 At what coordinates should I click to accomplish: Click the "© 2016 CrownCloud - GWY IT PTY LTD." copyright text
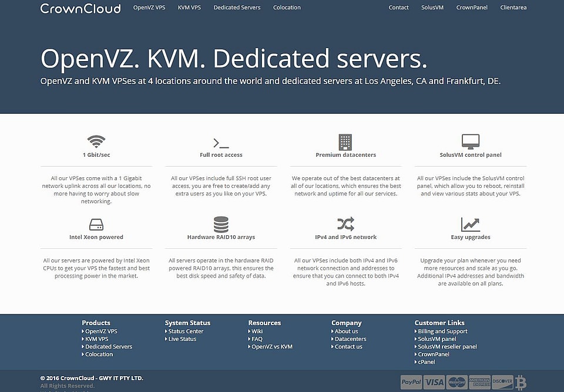(x=92, y=378)
